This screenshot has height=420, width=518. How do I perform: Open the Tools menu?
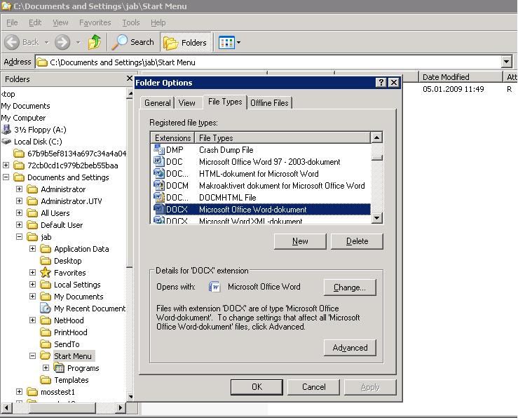tap(131, 22)
